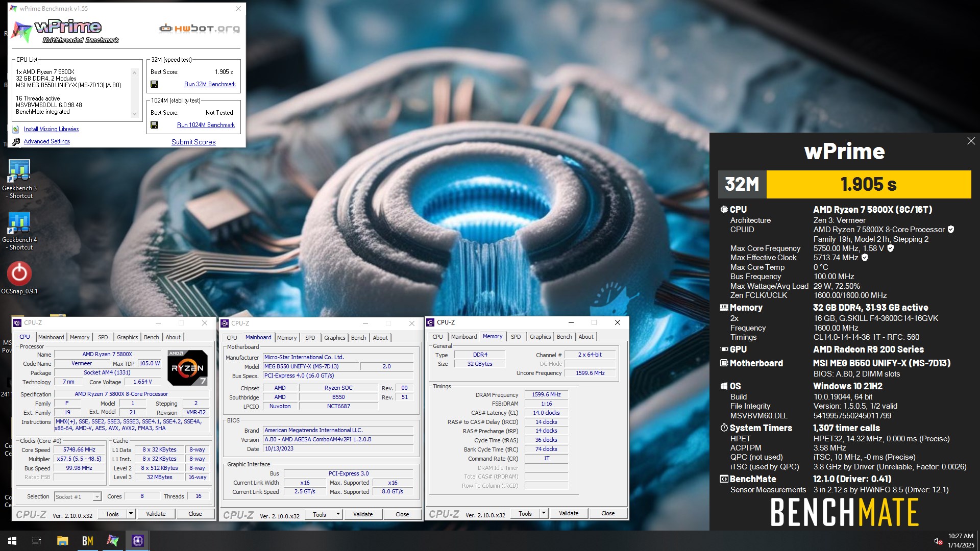Click the CPU-Z icon in Memory window title bar
This screenshot has height=551, width=980.
click(x=430, y=322)
